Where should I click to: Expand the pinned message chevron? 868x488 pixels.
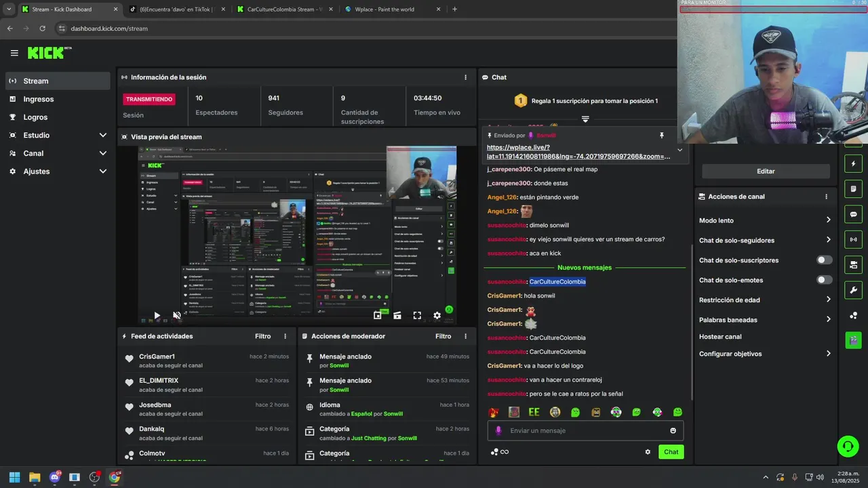tap(679, 150)
